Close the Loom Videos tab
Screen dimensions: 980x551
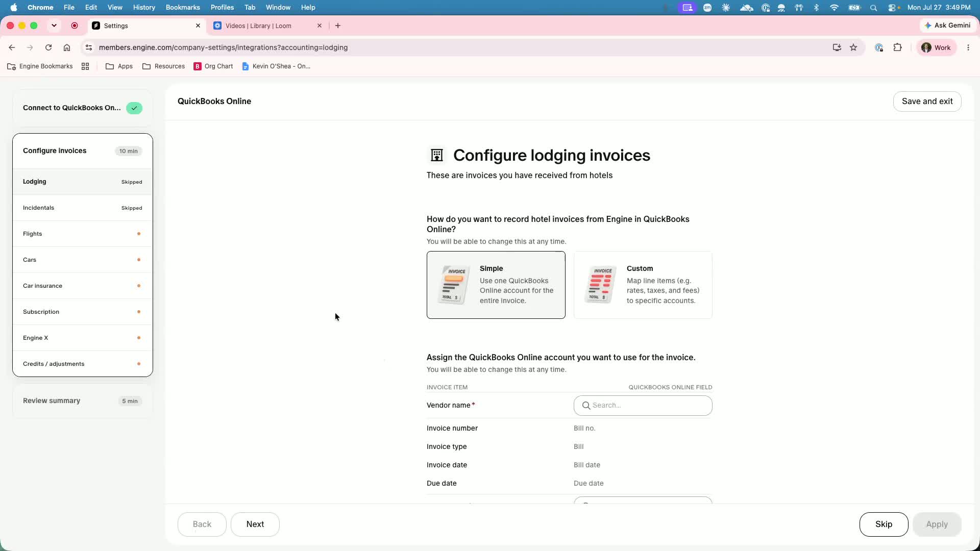(x=320, y=26)
